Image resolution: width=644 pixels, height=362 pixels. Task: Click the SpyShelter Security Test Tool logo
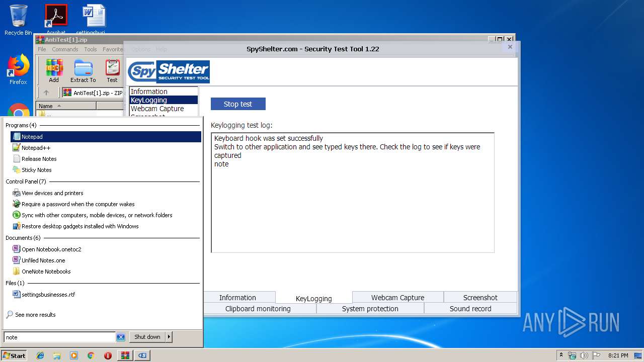169,72
